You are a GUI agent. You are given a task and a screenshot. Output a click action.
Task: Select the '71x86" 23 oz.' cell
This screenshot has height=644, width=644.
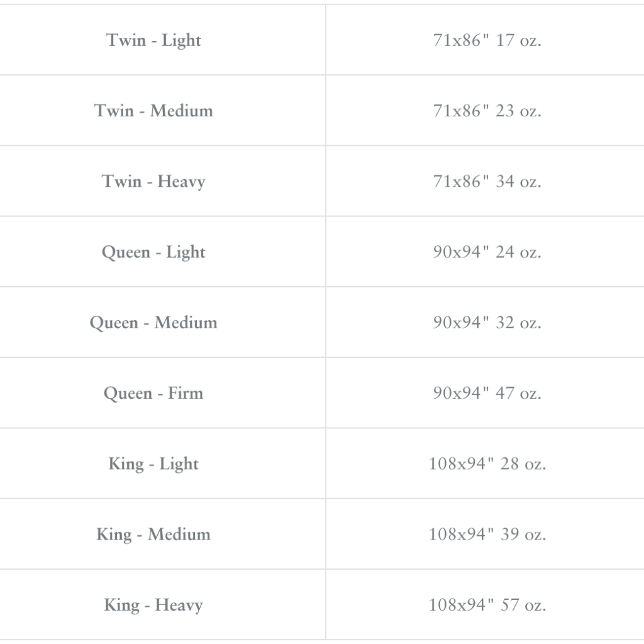click(487, 111)
